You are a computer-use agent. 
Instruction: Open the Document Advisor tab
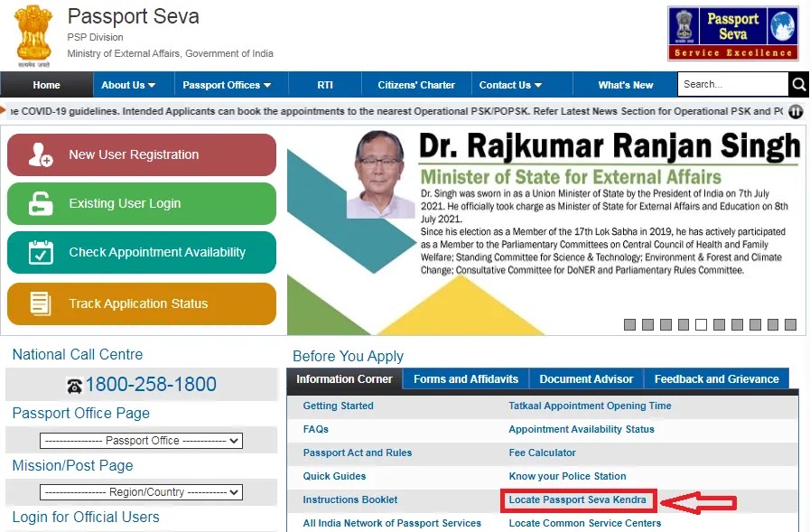click(x=587, y=379)
